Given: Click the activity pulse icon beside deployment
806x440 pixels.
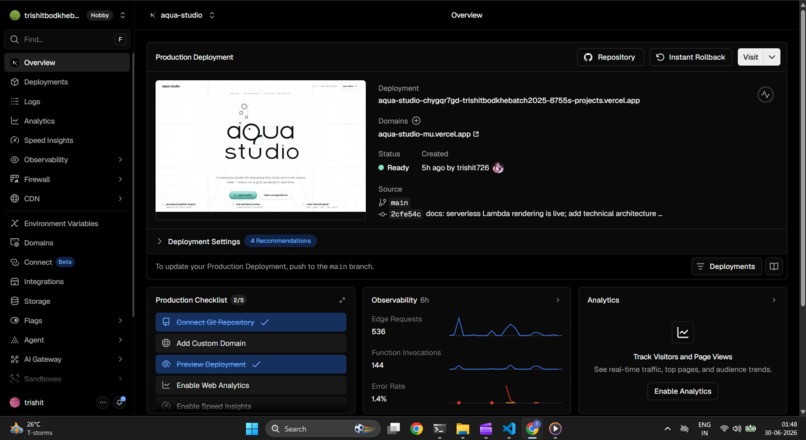Looking at the screenshot, I should tap(765, 95).
